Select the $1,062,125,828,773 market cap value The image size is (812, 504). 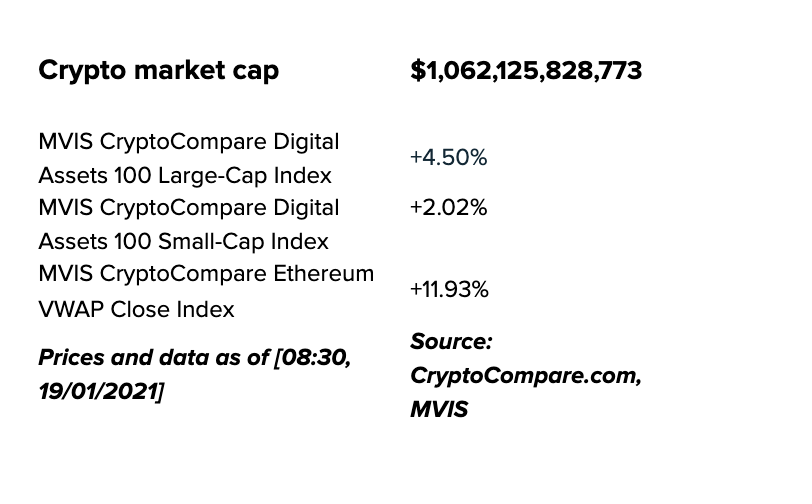[x=526, y=71]
